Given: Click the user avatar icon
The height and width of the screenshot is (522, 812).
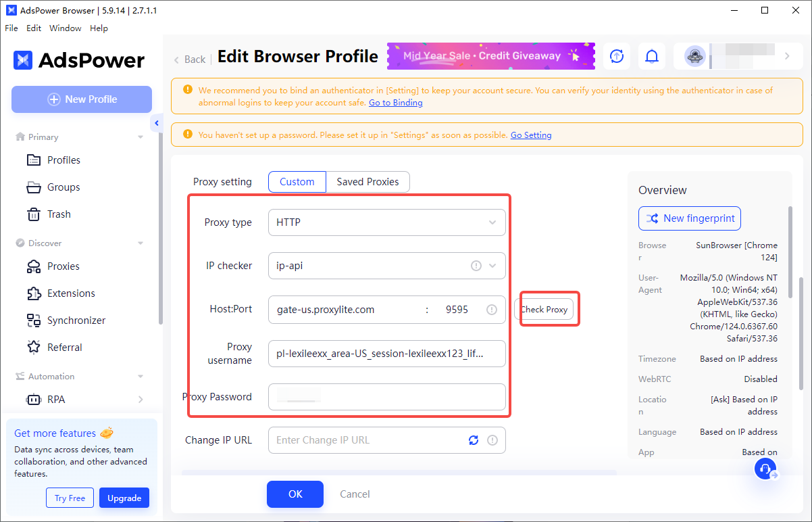Looking at the screenshot, I should pos(695,56).
